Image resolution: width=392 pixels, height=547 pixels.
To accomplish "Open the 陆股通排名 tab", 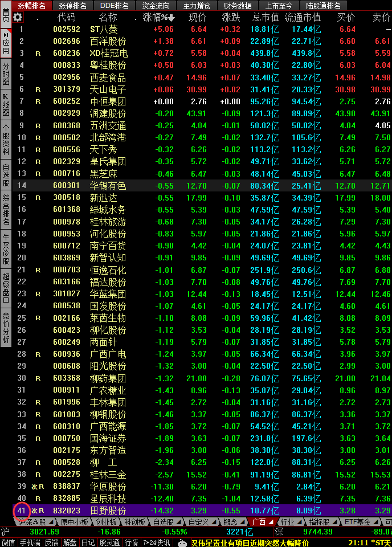I will click(x=323, y=6).
